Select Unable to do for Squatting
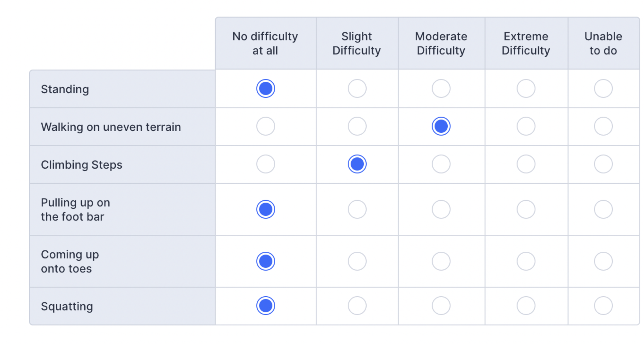The image size is (644, 344). (x=603, y=306)
